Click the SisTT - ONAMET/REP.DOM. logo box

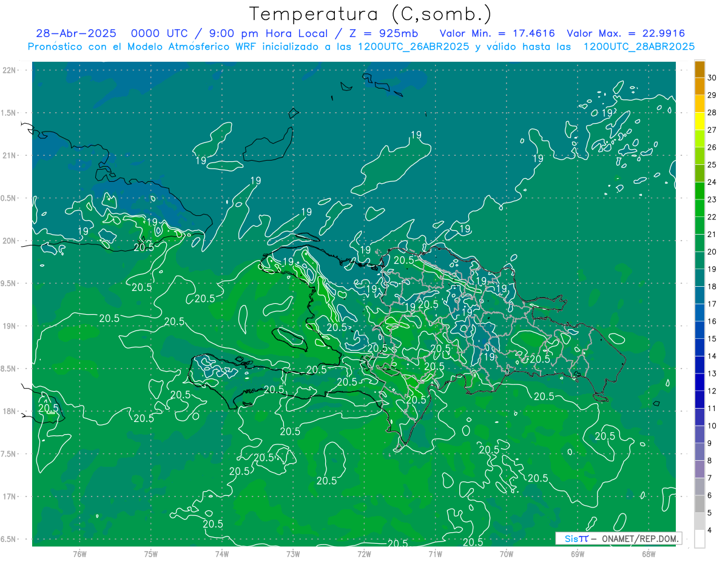click(618, 538)
